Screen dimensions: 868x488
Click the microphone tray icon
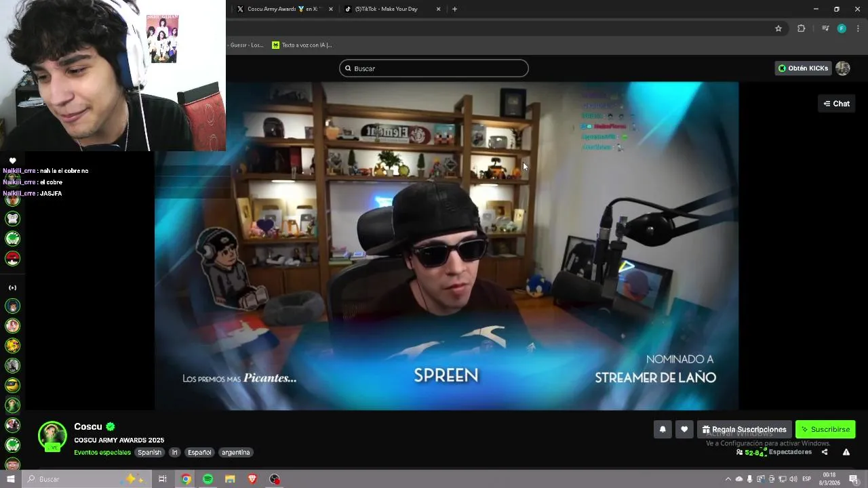pyautogui.click(x=749, y=479)
